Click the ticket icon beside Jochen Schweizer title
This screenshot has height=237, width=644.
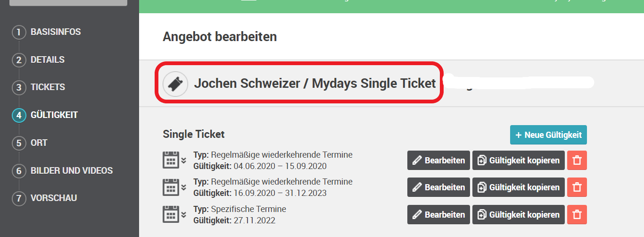coord(175,85)
